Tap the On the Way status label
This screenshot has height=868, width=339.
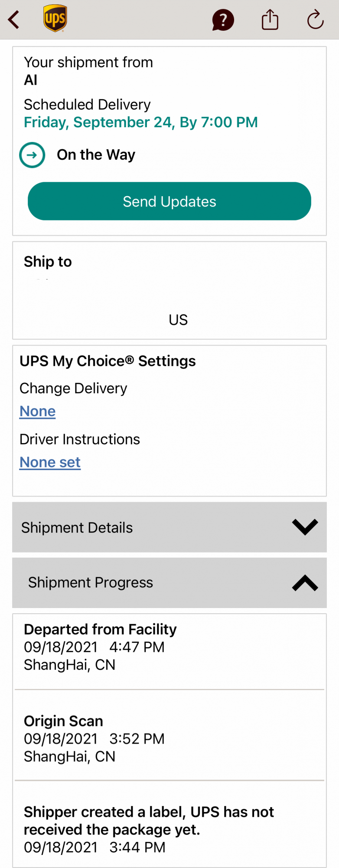pos(96,155)
